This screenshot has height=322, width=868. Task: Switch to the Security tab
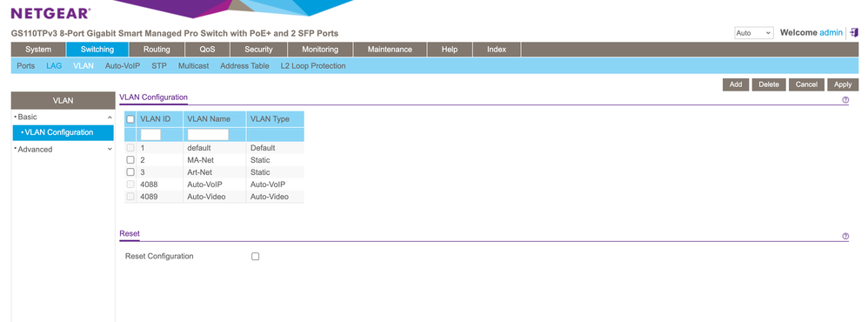pyautogui.click(x=258, y=50)
